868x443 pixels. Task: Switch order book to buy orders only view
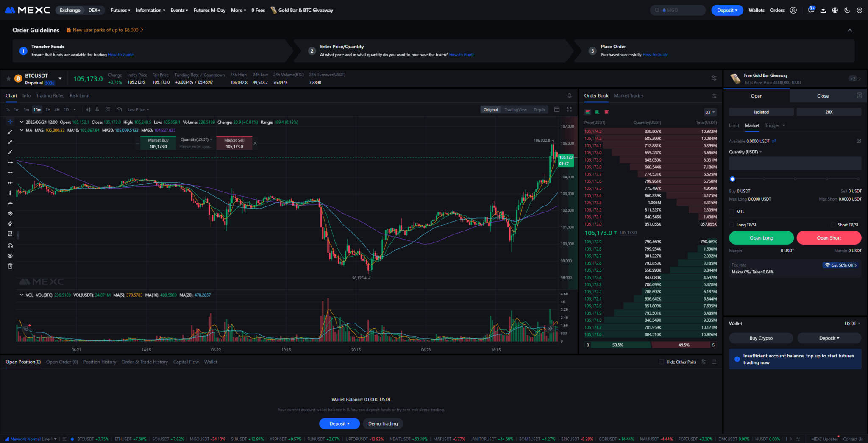597,112
